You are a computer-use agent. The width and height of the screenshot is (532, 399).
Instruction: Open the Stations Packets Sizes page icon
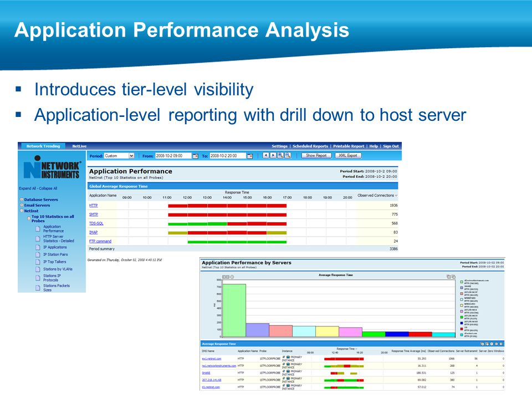[38, 288]
